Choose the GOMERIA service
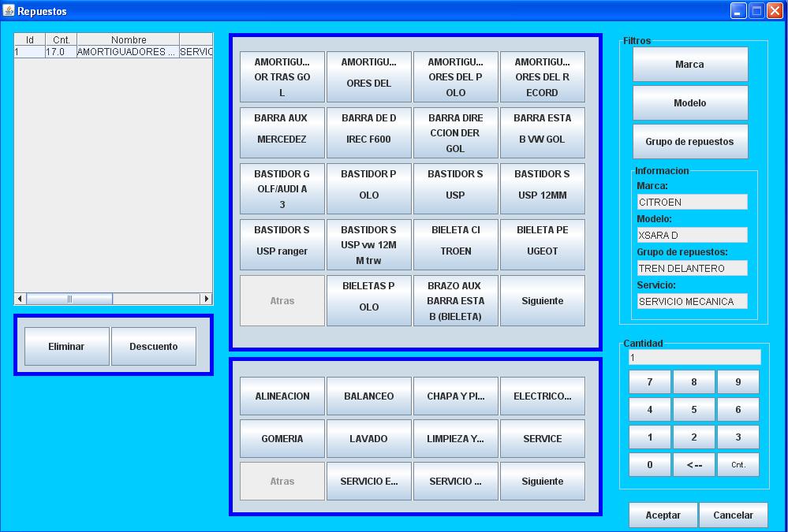Viewport: 788px width, 532px height. point(282,439)
